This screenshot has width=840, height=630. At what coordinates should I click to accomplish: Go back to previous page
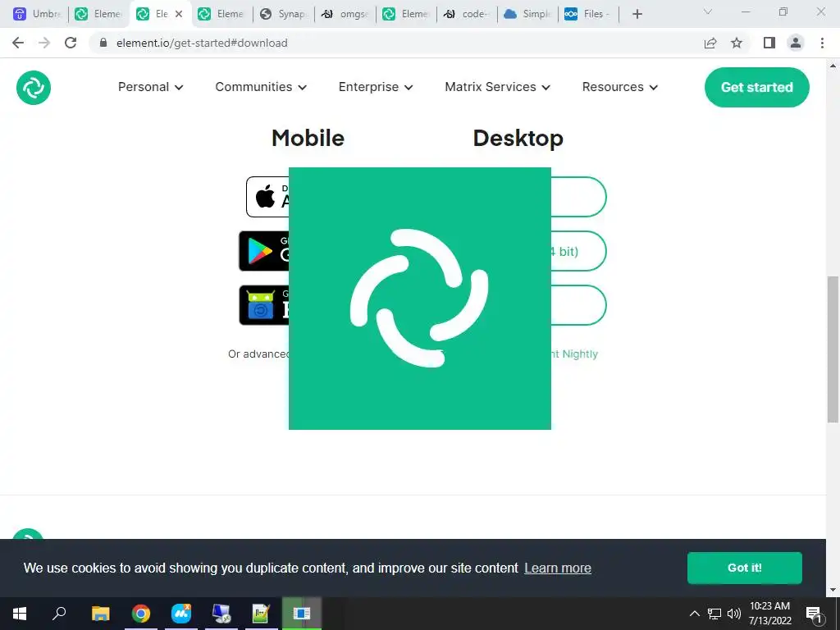pyautogui.click(x=18, y=43)
